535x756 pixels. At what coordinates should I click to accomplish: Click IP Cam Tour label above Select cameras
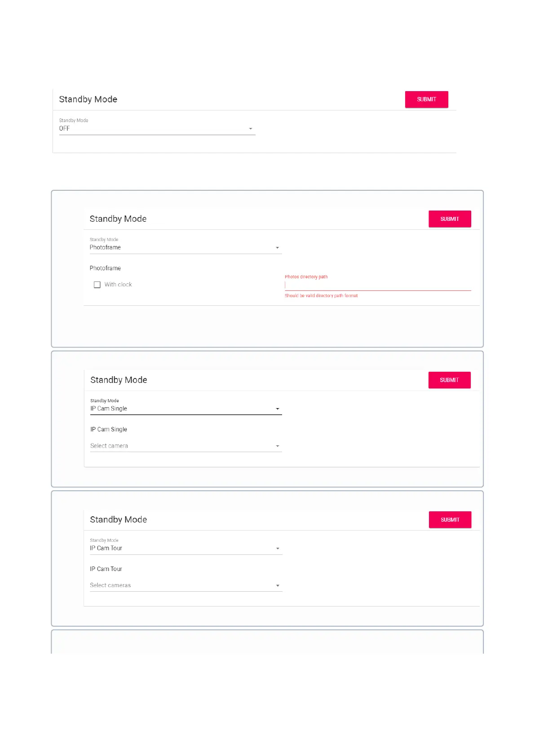[106, 569]
